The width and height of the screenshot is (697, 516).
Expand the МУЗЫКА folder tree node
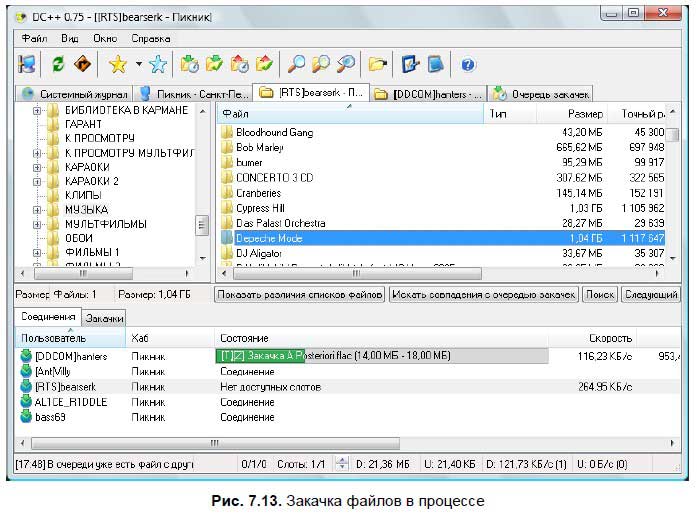point(36,210)
